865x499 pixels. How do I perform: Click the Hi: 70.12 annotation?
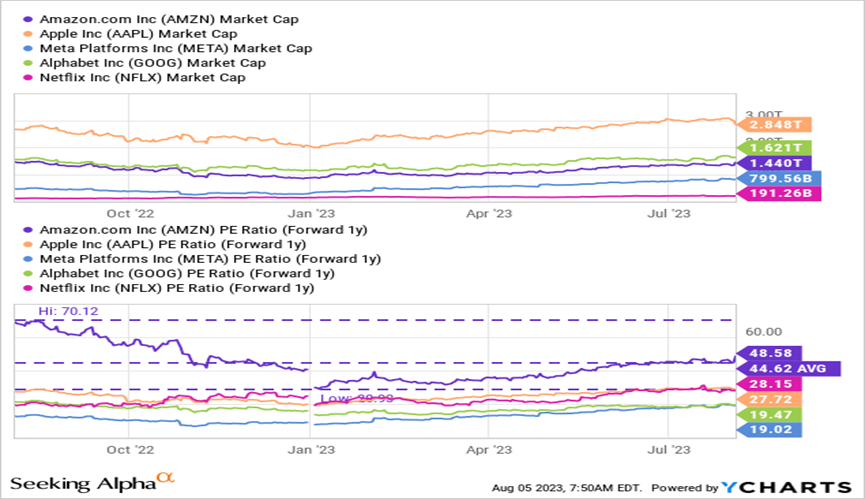pos(68,311)
